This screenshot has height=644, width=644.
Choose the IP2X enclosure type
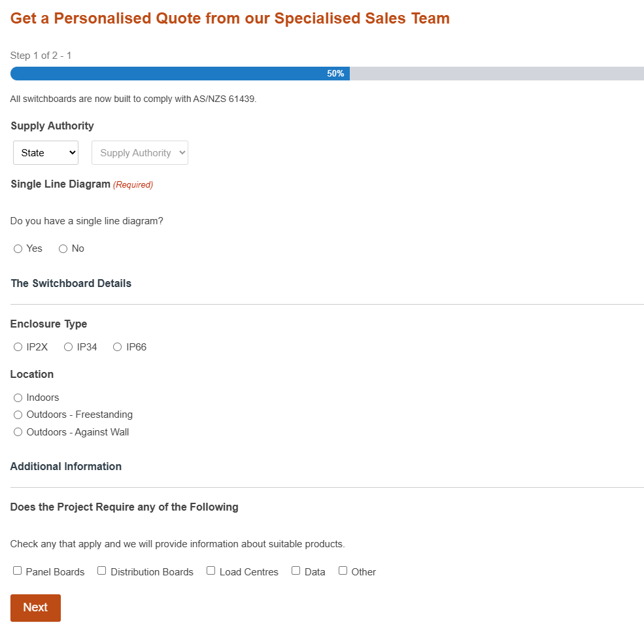pyautogui.click(x=18, y=347)
